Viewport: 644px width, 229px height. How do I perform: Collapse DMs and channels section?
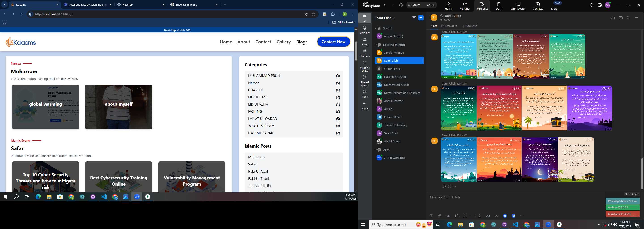(375, 45)
